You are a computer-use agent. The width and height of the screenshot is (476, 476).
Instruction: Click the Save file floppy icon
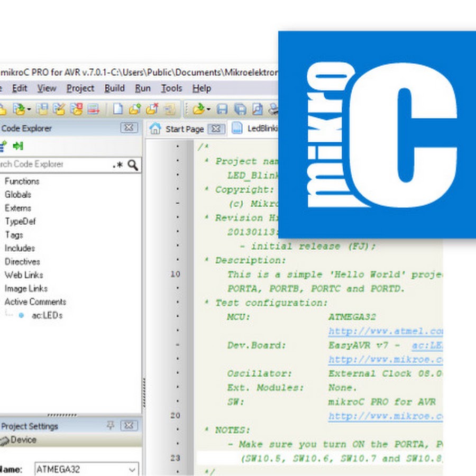click(x=222, y=109)
